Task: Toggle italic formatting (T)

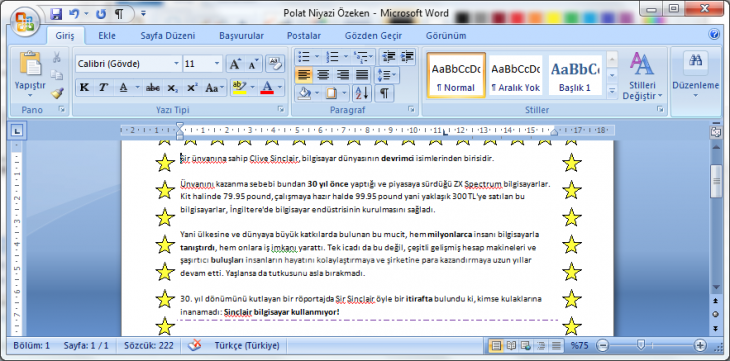Action: coord(103,88)
